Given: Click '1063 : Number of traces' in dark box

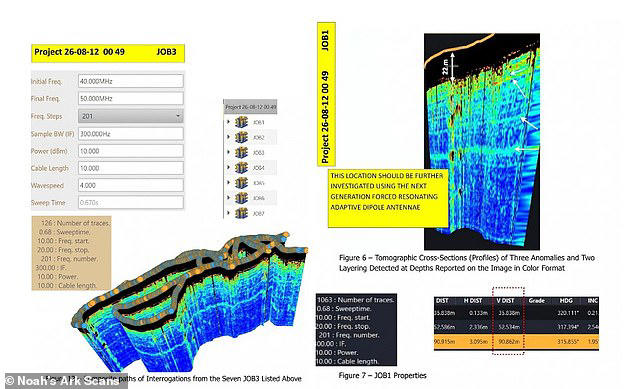Looking at the screenshot, I should click(355, 300).
